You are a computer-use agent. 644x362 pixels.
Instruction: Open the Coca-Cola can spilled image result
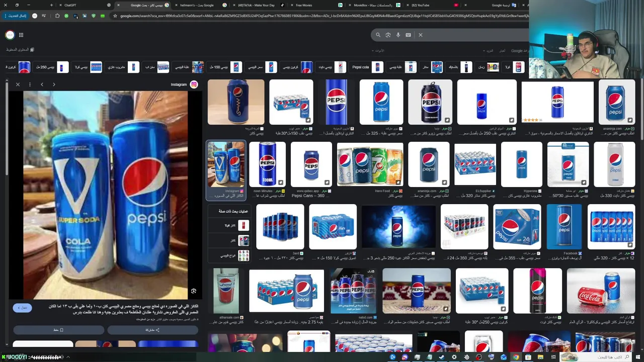click(x=601, y=291)
